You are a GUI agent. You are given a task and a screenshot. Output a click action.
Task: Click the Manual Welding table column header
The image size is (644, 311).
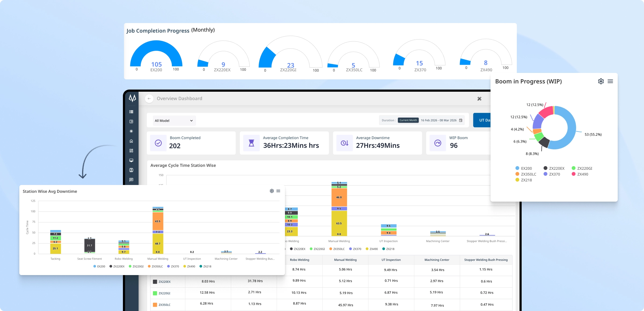click(345, 260)
